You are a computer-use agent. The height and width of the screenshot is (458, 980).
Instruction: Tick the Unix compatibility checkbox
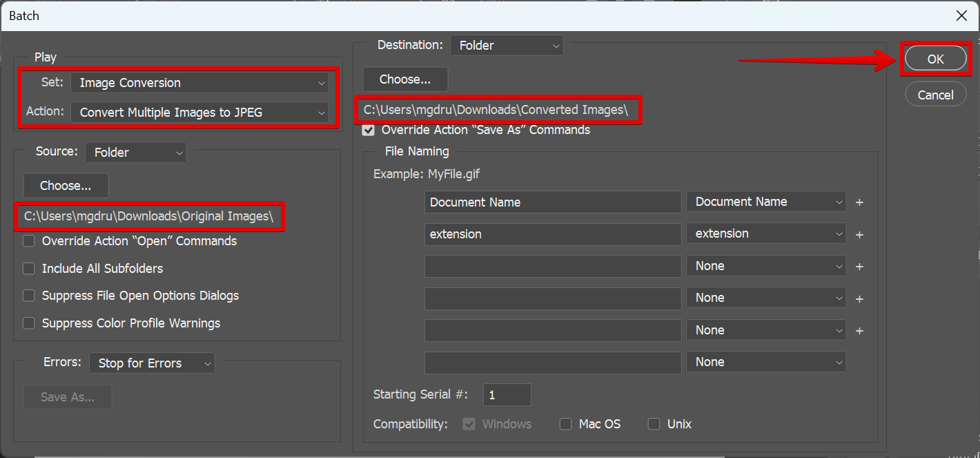coord(654,424)
